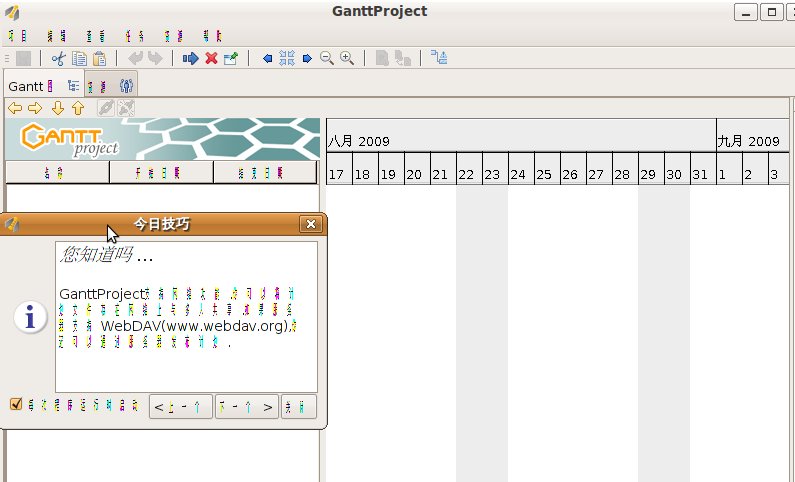The height and width of the screenshot is (482, 795).
Task: Indent the task with the yellow right arrow
Action: click(35, 108)
